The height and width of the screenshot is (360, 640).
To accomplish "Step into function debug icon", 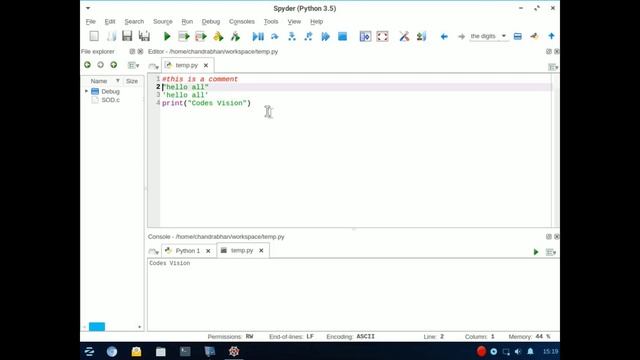I will [292, 36].
